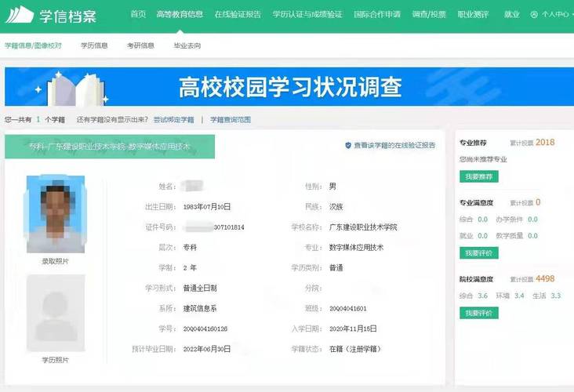Click the 录取照片 photo thumbnail

click(55, 213)
